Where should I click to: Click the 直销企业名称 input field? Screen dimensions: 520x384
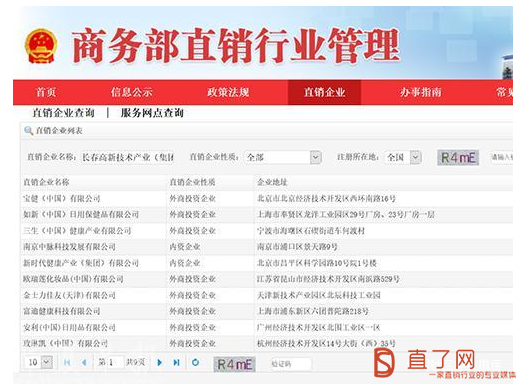[x=128, y=157]
